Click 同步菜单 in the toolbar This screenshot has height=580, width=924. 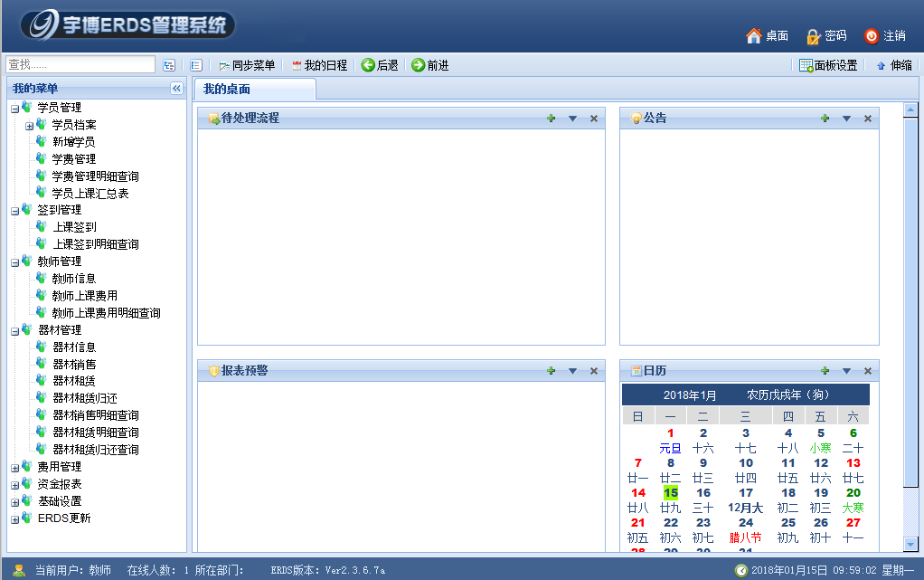point(247,65)
